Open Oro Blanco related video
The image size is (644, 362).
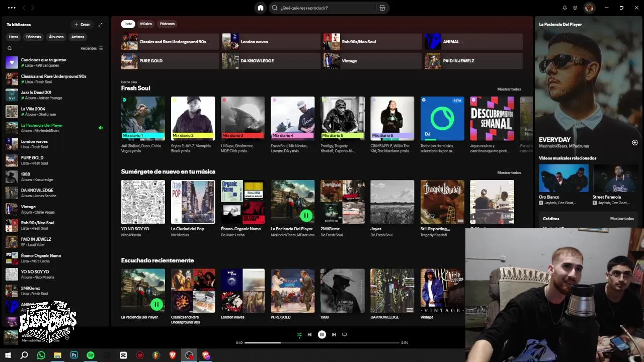point(563,184)
